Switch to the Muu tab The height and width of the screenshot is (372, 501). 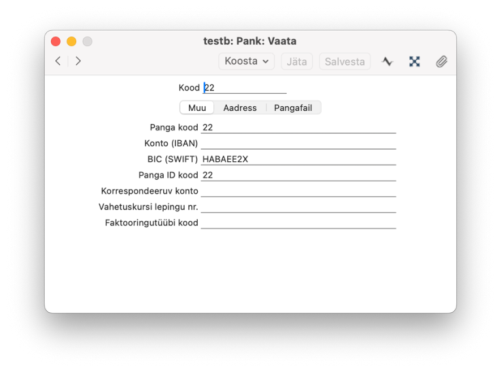coord(197,108)
